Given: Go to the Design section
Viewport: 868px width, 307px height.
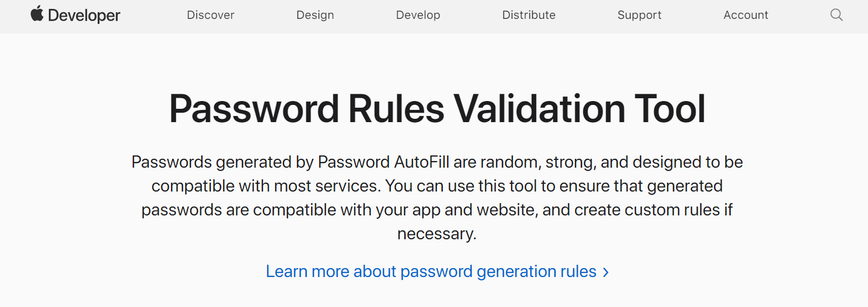Looking at the screenshot, I should [315, 15].
